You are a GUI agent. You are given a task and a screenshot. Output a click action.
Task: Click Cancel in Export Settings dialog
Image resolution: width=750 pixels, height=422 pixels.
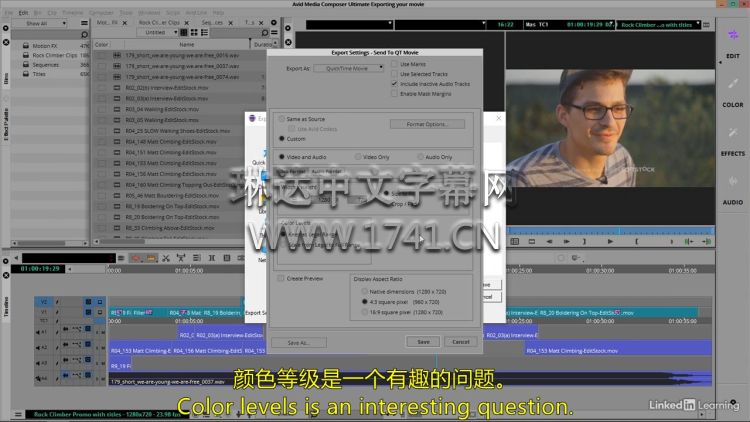pyautogui.click(x=461, y=342)
